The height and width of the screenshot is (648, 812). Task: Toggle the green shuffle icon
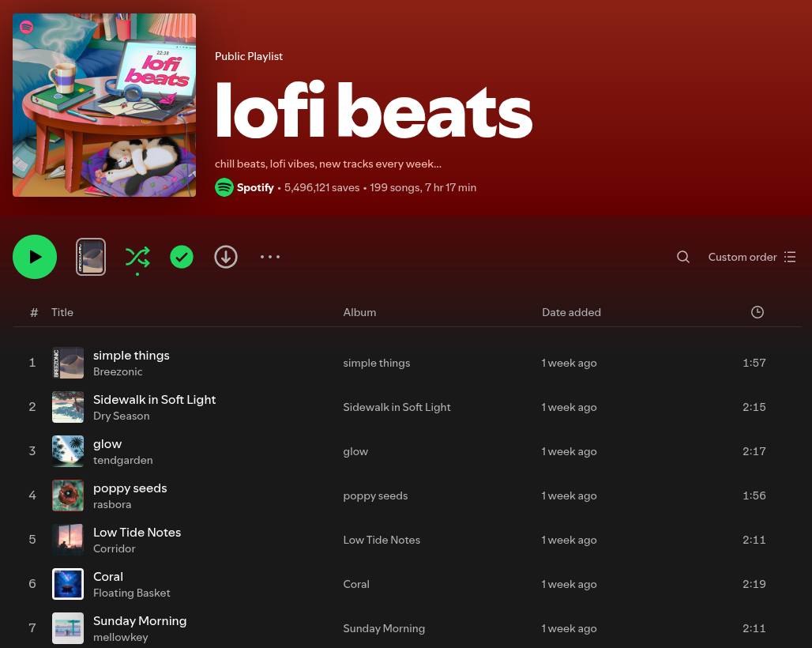[137, 257]
